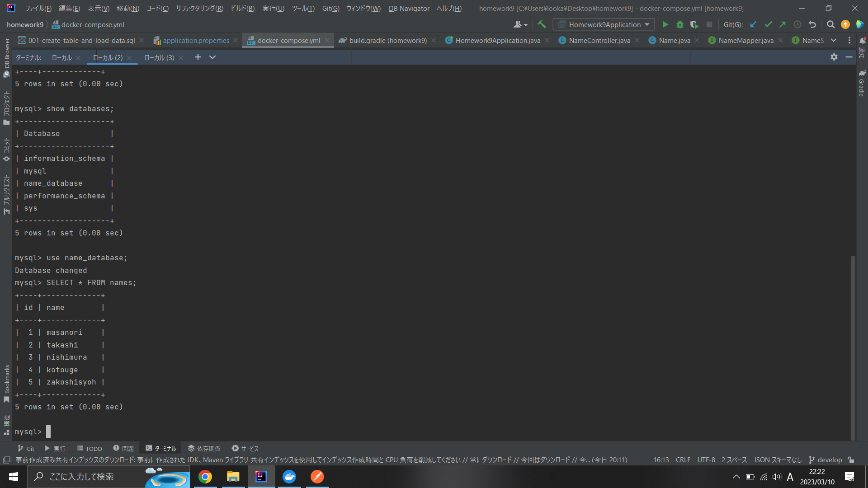Create a new terminal with the plus button
868x488 pixels.
click(x=198, y=57)
